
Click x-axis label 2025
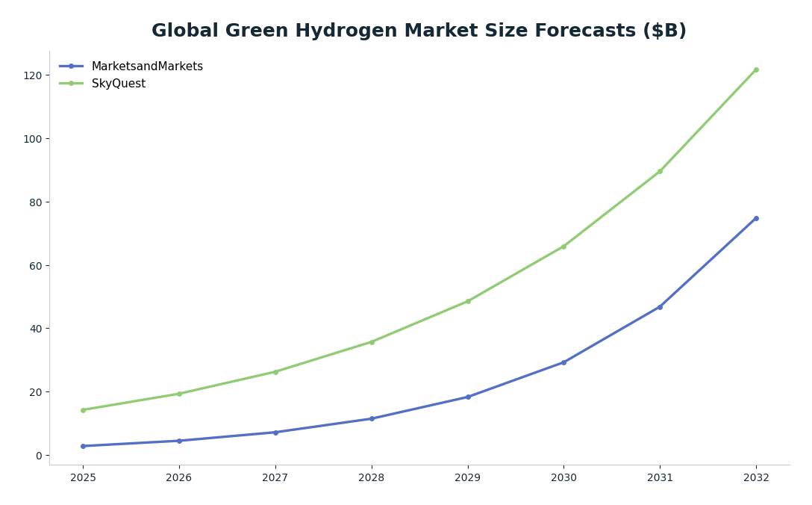click(x=84, y=477)
